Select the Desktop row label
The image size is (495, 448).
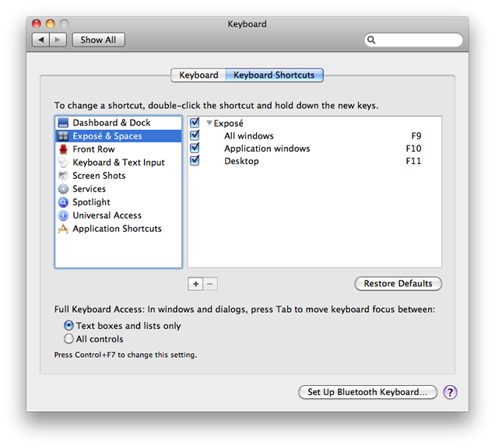(241, 161)
